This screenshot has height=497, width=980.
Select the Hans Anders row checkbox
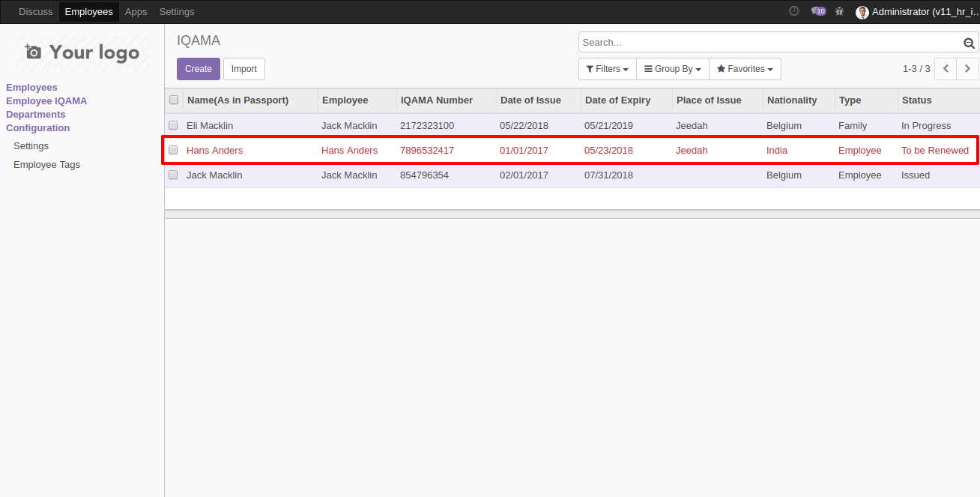pos(173,151)
